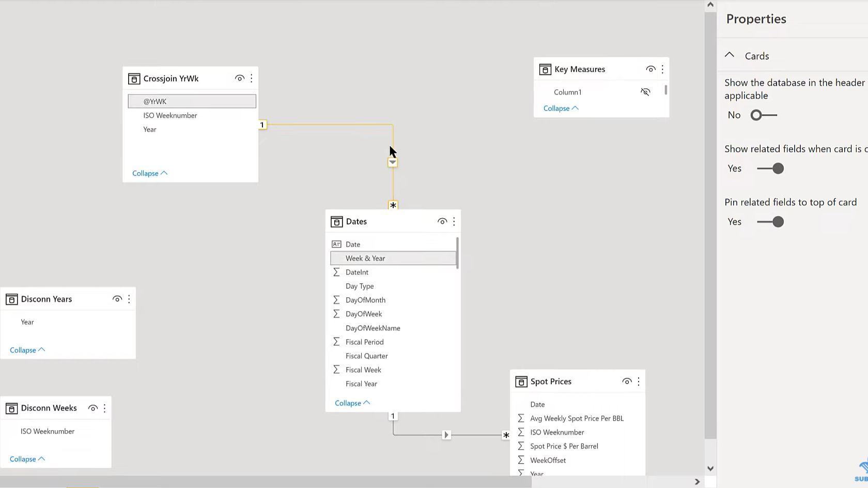Click the Disconn Weeks table icon

11,408
